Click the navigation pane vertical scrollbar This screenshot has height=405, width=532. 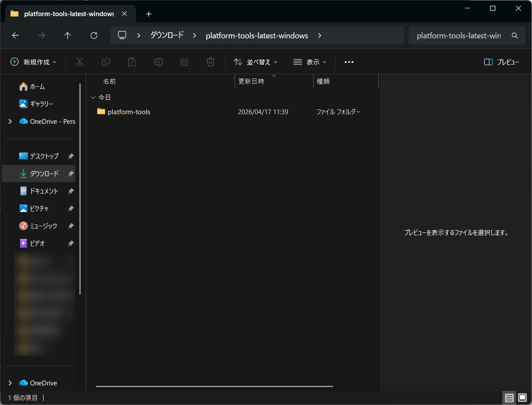click(80, 189)
